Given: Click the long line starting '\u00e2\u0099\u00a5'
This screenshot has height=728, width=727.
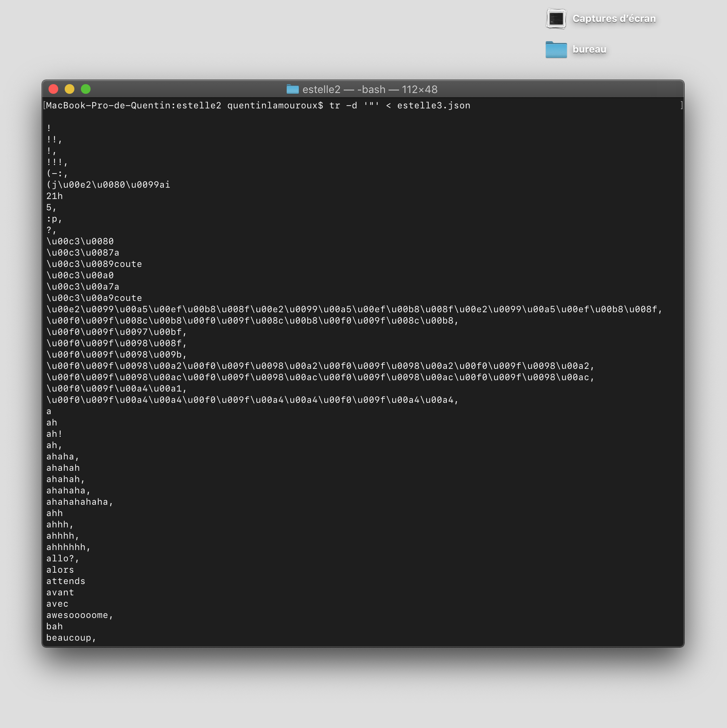Looking at the screenshot, I should coord(354,309).
